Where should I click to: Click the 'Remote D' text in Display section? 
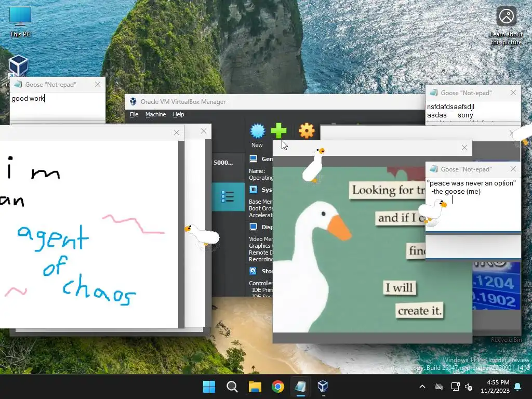tap(261, 252)
